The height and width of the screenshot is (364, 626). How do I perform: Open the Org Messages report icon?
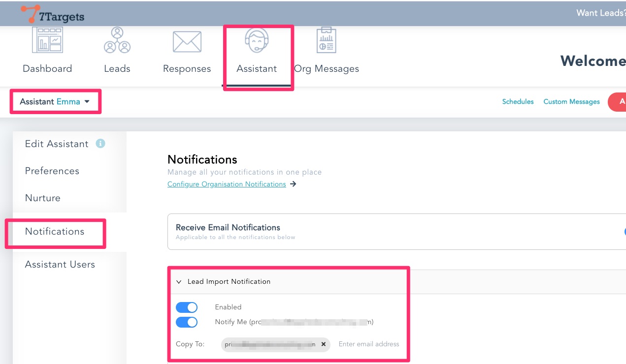[326, 40]
